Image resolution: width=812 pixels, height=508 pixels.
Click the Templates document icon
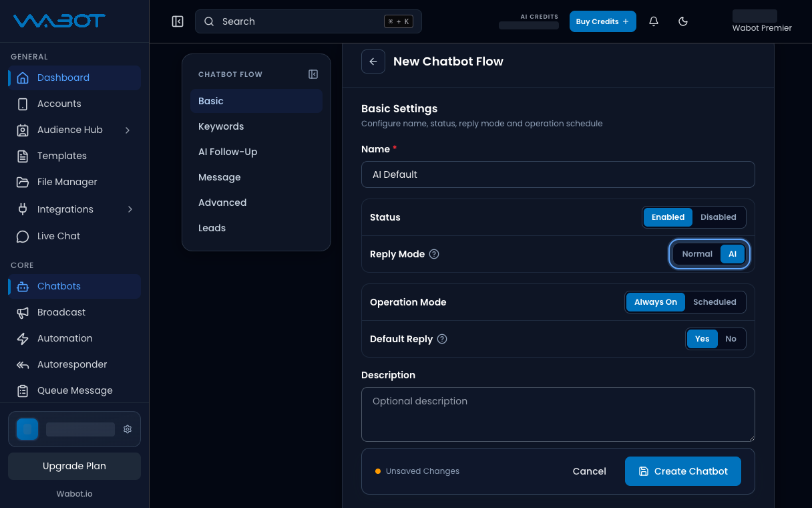pos(23,156)
